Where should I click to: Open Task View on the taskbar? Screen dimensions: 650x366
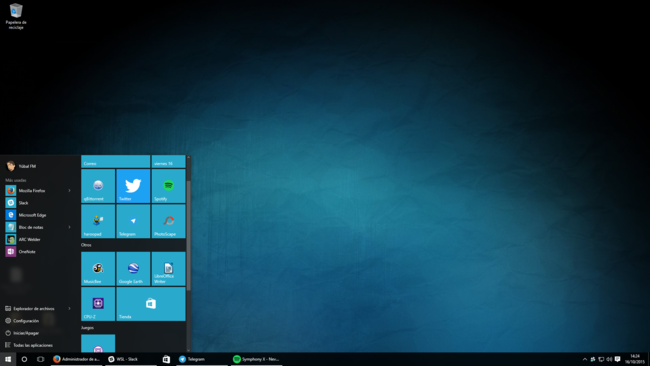tap(40, 359)
